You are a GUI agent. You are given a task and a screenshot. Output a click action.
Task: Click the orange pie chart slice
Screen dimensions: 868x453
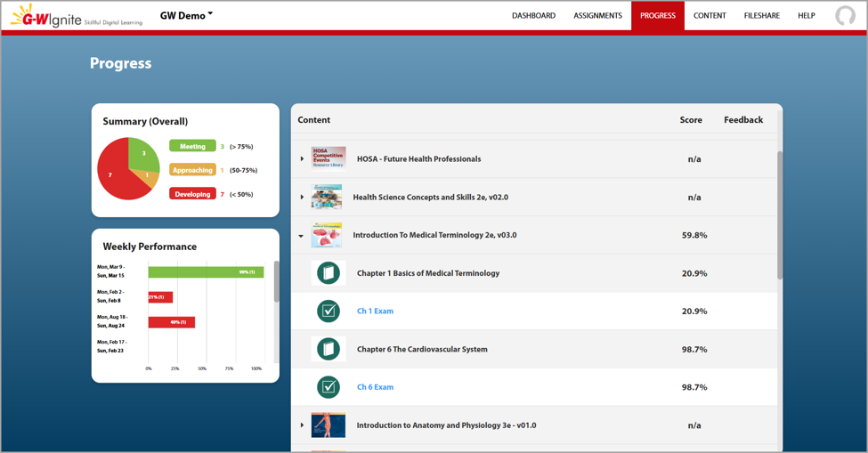(147, 177)
